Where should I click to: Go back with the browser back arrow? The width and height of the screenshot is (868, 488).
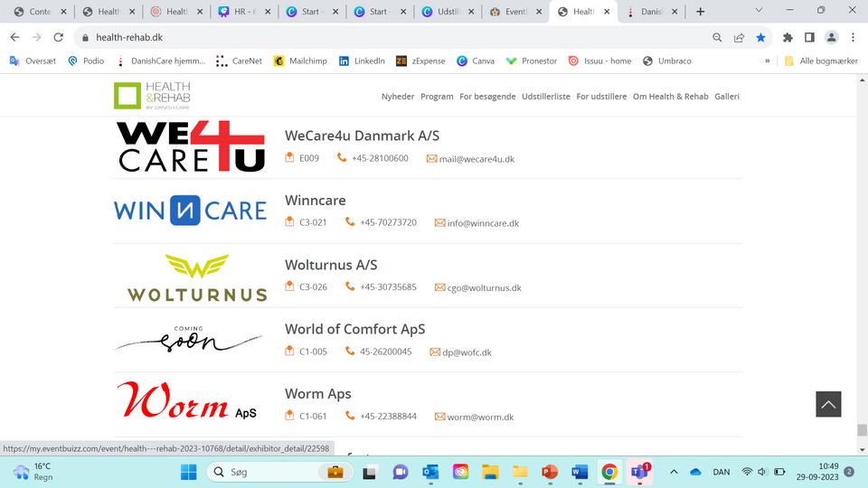15,37
